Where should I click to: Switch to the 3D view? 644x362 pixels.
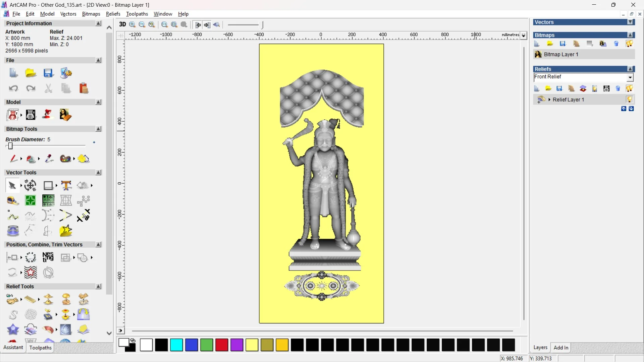click(x=122, y=24)
